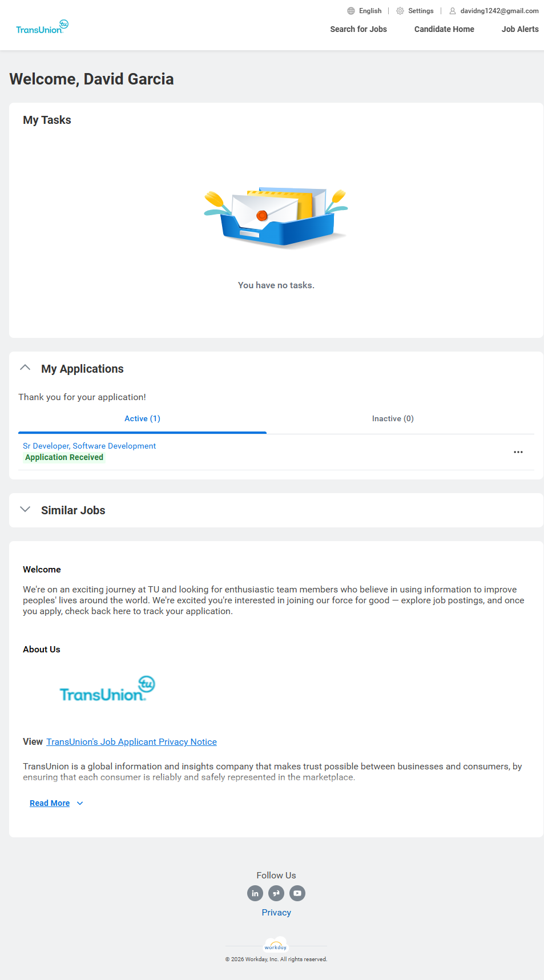Switch to the Inactive (0) tab
The height and width of the screenshot is (980, 544).
coord(393,419)
